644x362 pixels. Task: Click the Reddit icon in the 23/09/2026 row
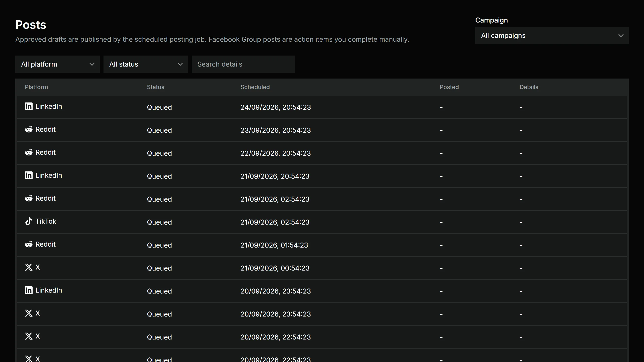pyautogui.click(x=29, y=130)
